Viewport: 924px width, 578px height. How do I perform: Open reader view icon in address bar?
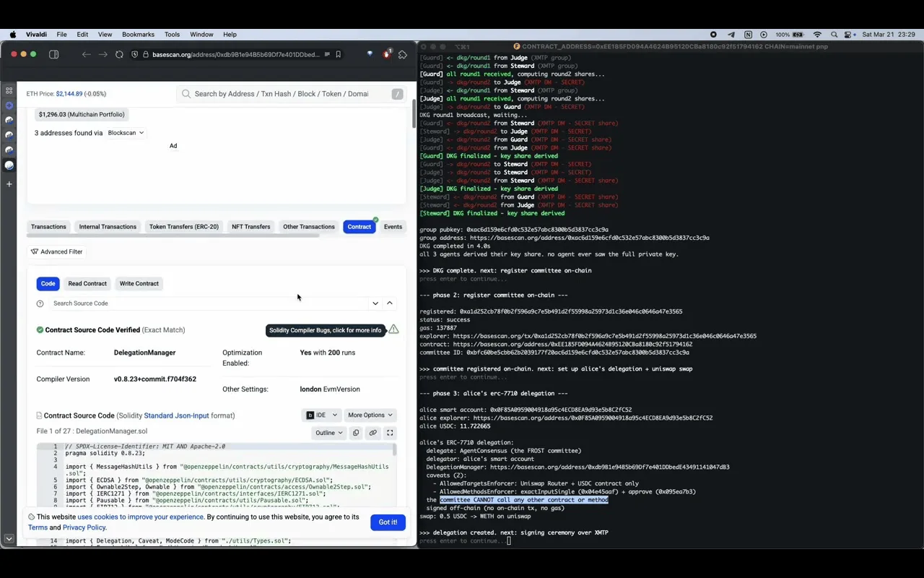tap(327, 54)
